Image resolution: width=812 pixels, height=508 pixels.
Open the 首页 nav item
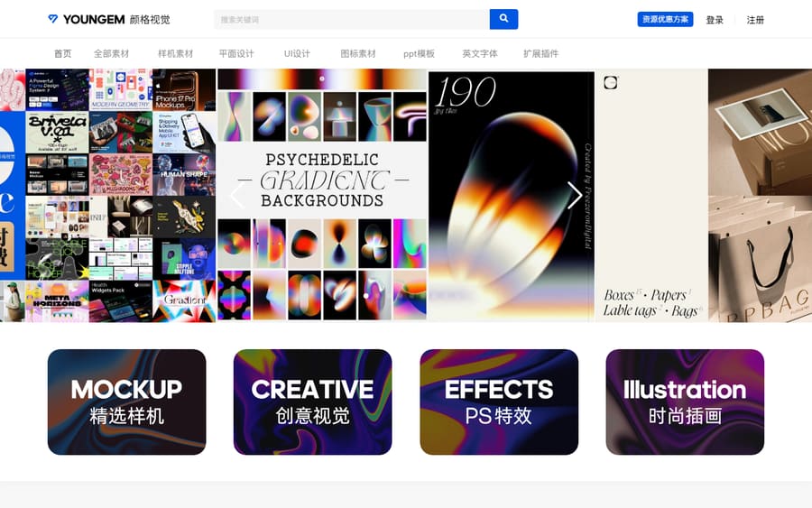pos(62,53)
